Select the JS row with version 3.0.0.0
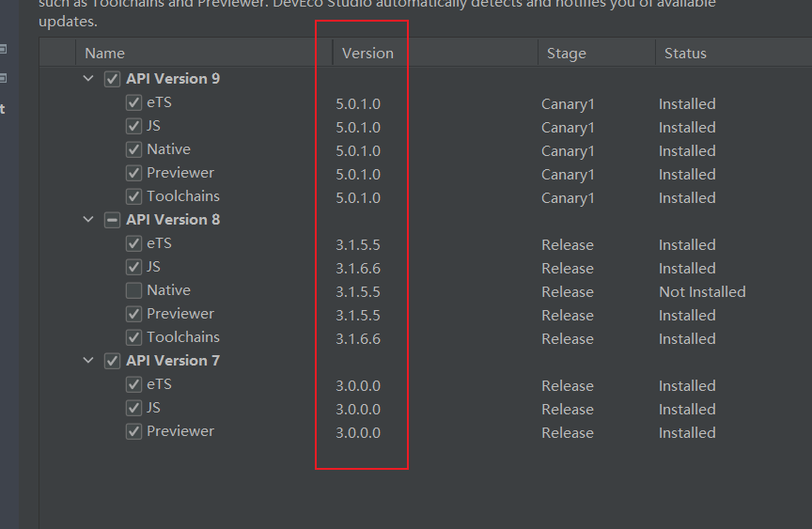This screenshot has width=812, height=529. (426, 409)
